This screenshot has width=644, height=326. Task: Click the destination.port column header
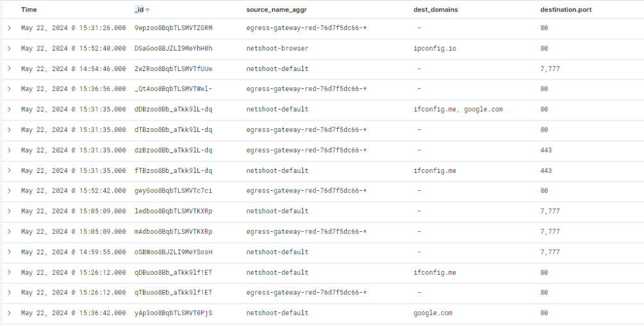(568, 10)
